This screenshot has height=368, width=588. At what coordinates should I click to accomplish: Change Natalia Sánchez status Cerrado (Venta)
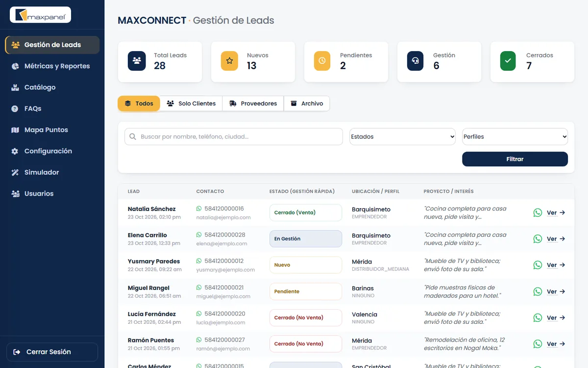coord(306,212)
